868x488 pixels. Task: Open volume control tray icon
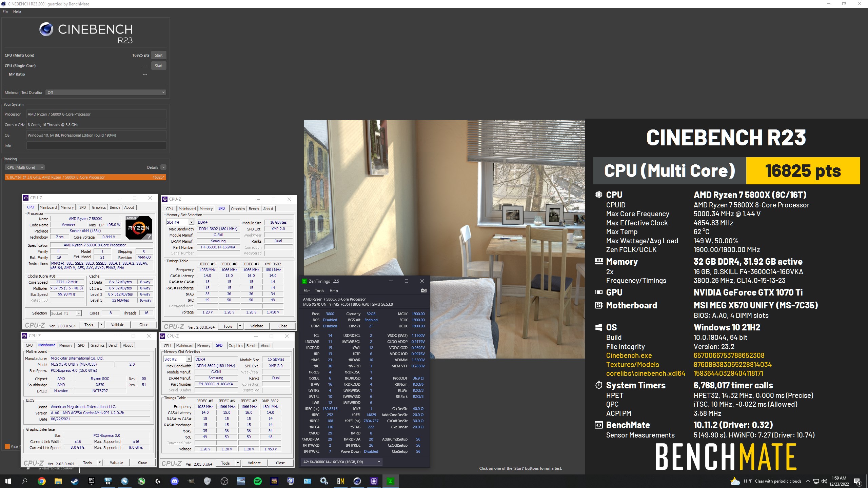[824, 481]
